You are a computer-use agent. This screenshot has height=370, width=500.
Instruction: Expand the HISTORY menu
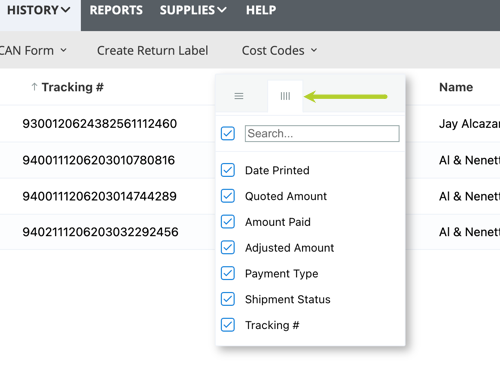pyautogui.click(x=39, y=10)
